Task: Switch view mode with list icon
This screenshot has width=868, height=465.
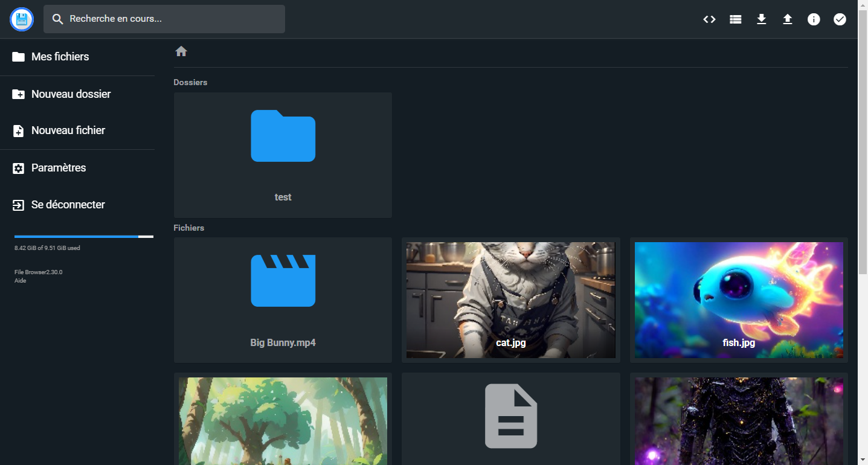Action: coord(735,19)
